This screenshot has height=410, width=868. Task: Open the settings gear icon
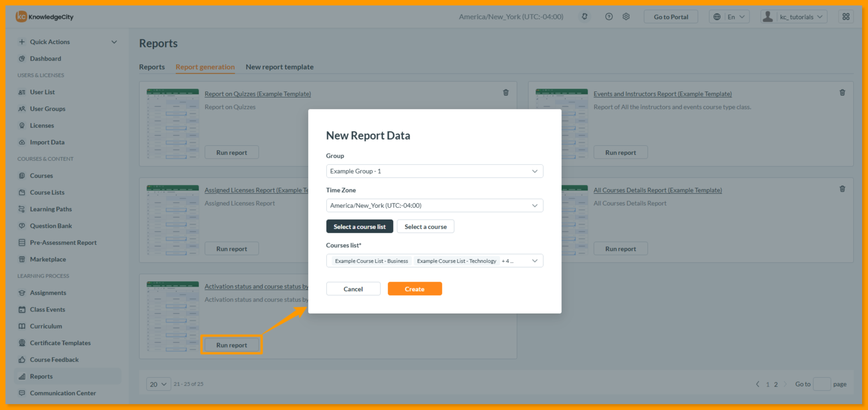(x=626, y=17)
